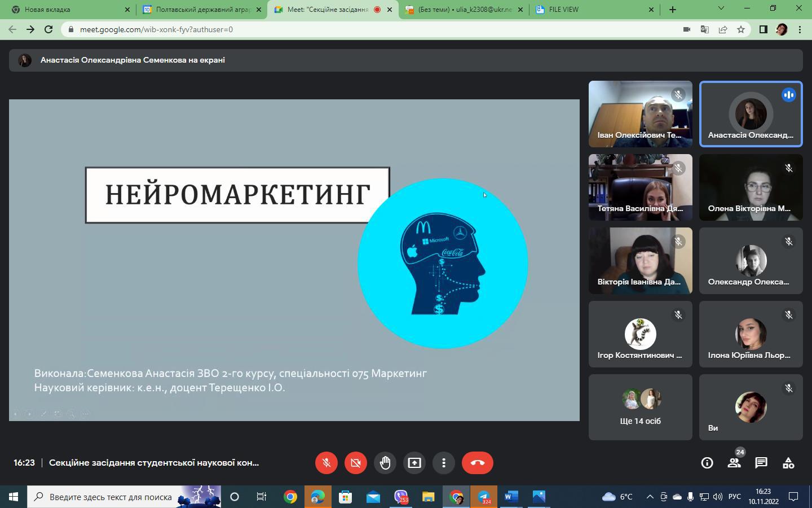812x508 pixels.
Task: Close the Meet browser tab
Action: [x=389, y=10]
